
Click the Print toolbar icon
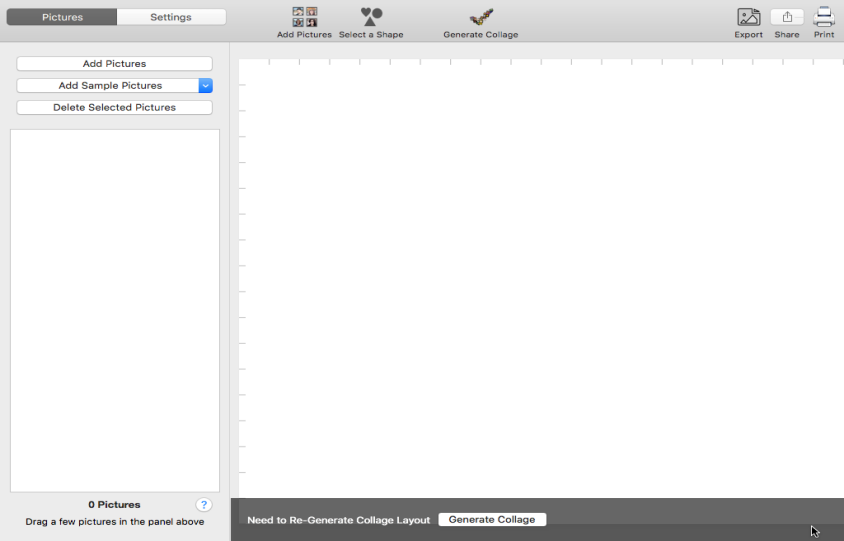point(824,17)
